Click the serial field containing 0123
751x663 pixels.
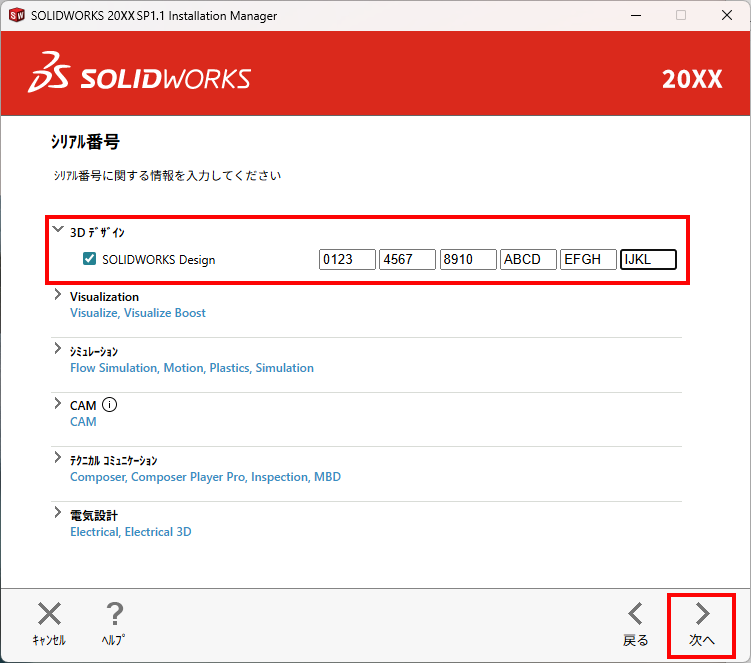coord(347,259)
